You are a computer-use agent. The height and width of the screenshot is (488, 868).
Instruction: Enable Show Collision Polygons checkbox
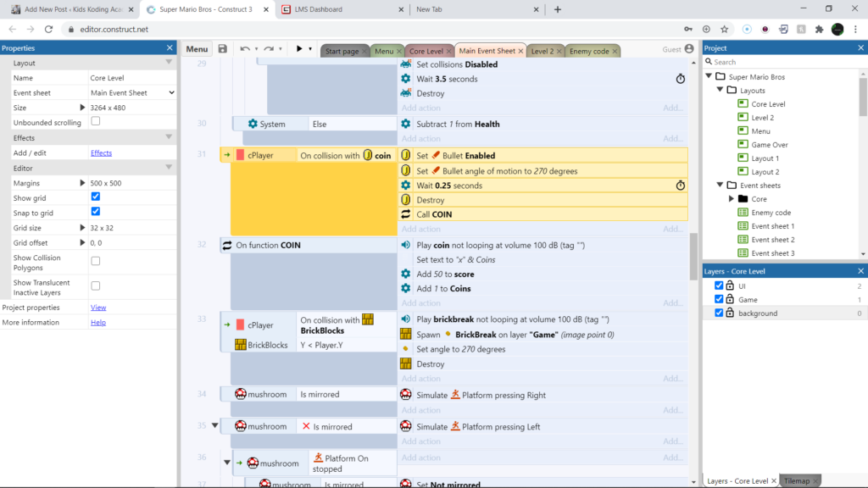click(x=96, y=261)
